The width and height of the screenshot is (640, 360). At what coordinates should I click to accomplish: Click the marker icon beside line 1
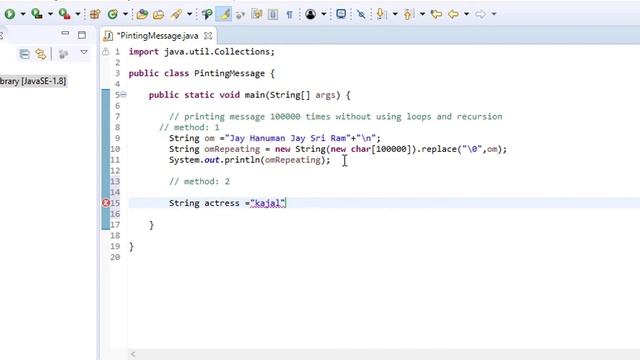[x=106, y=52]
